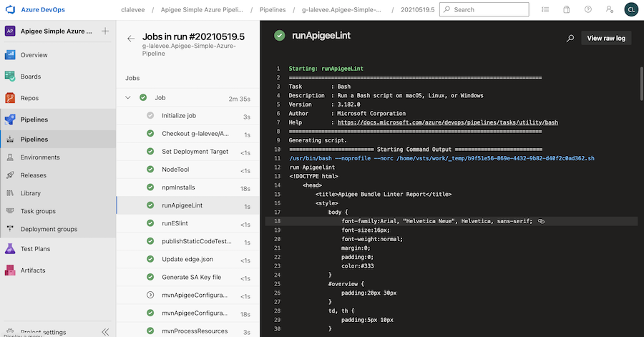Screen dimensions: 644x337
Task: Click the Apigee Simple Azure project name
Action: point(57,31)
